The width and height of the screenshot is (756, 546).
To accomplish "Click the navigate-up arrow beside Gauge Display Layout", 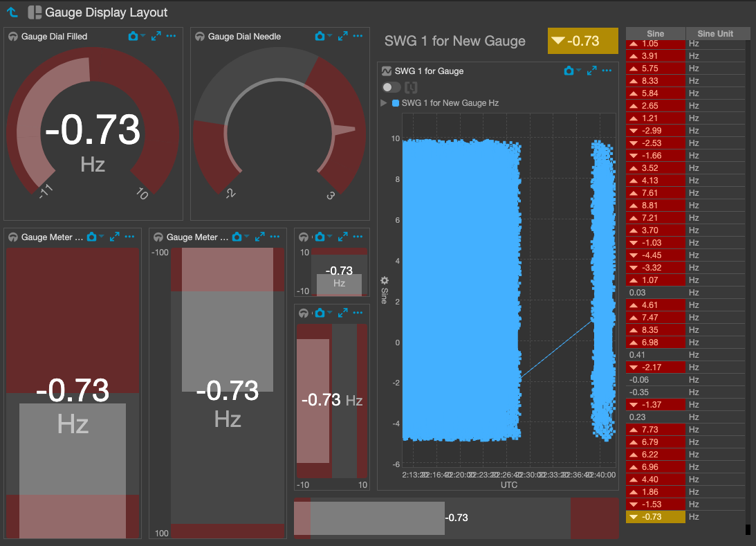I will (12, 12).
